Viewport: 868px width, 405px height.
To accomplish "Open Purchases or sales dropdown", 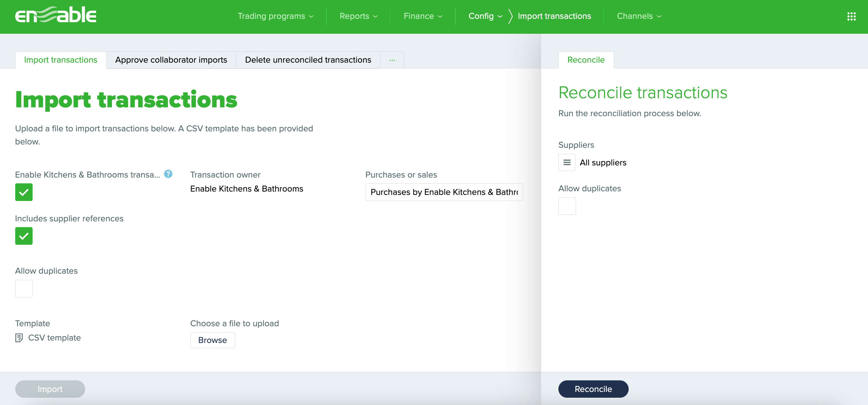I will pos(444,192).
